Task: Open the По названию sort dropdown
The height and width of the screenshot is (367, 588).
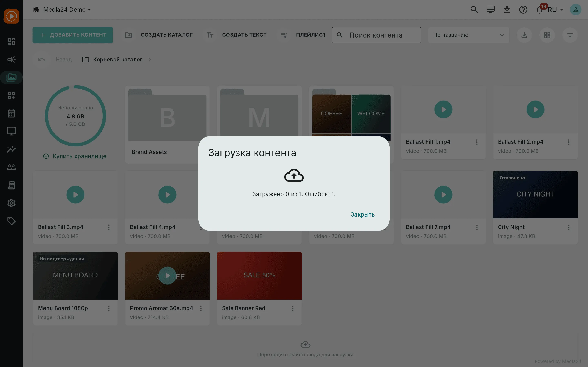Action: (468, 35)
